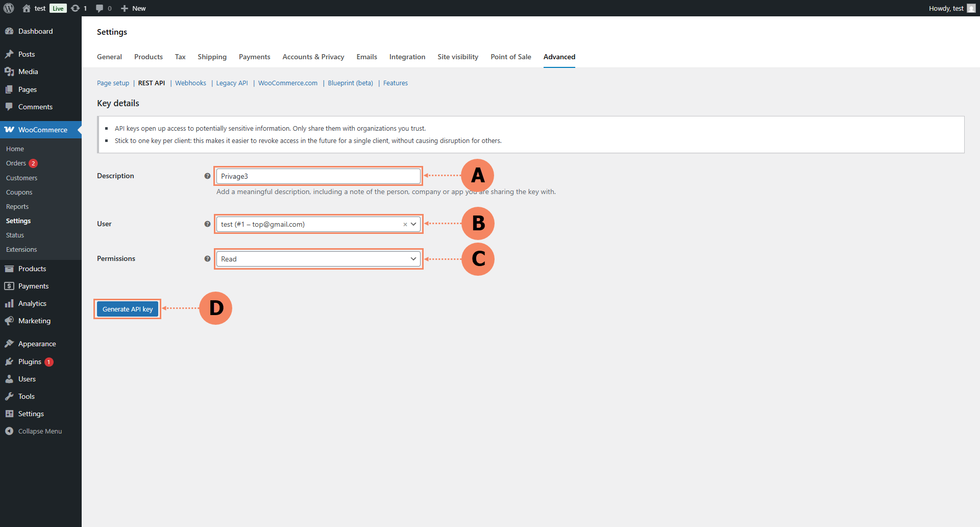This screenshot has width=980, height=527.
Task: Expand the User selection dropdown
Action: coord(413,224)
